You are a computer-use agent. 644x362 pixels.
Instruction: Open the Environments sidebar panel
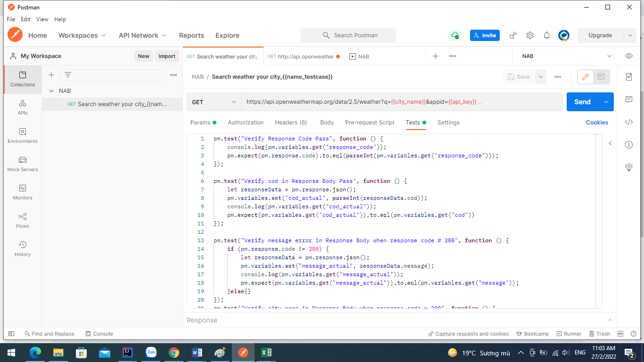click(x=23, y=136)
